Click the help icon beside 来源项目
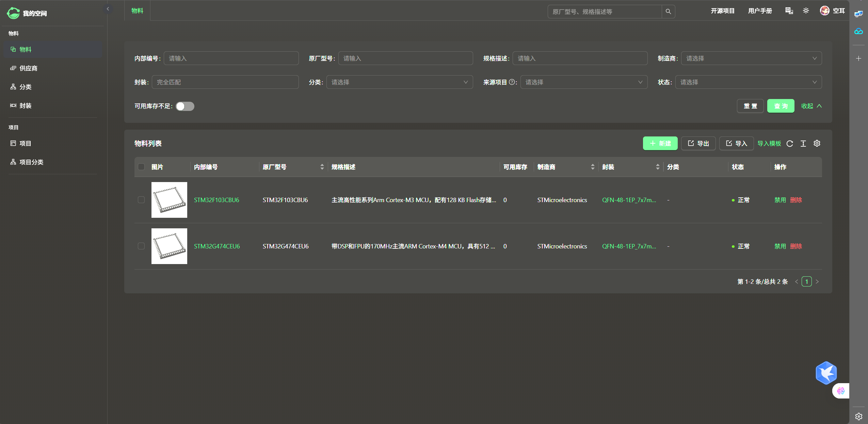 coord(512,82)
